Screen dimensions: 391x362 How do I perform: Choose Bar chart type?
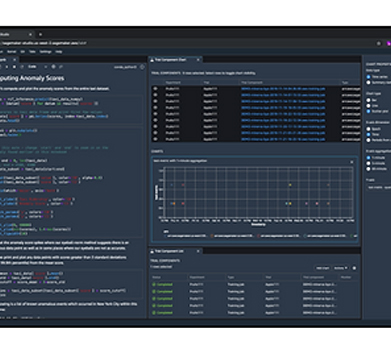click(368, 100)
